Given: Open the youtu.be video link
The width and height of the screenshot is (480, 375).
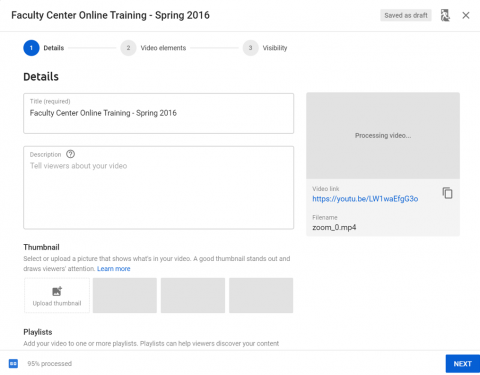Looking at the screenshot, I should pyautogui.click(x=365, y=199).
